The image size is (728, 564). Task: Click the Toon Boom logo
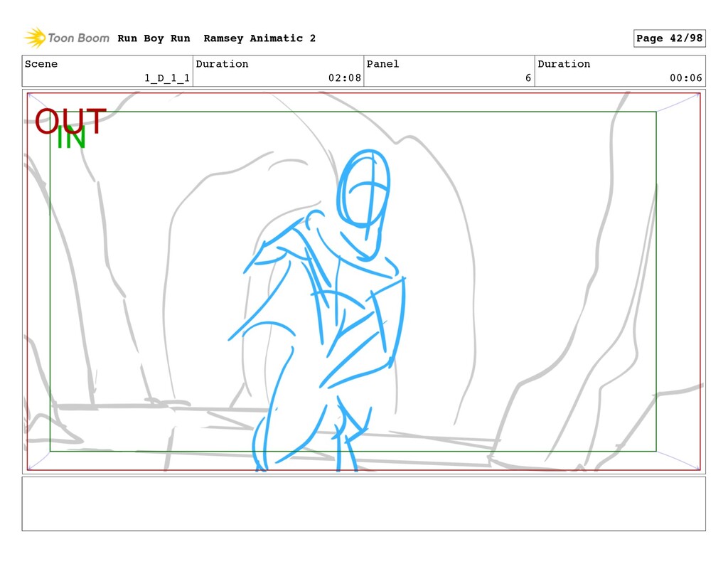pos(67,38)
